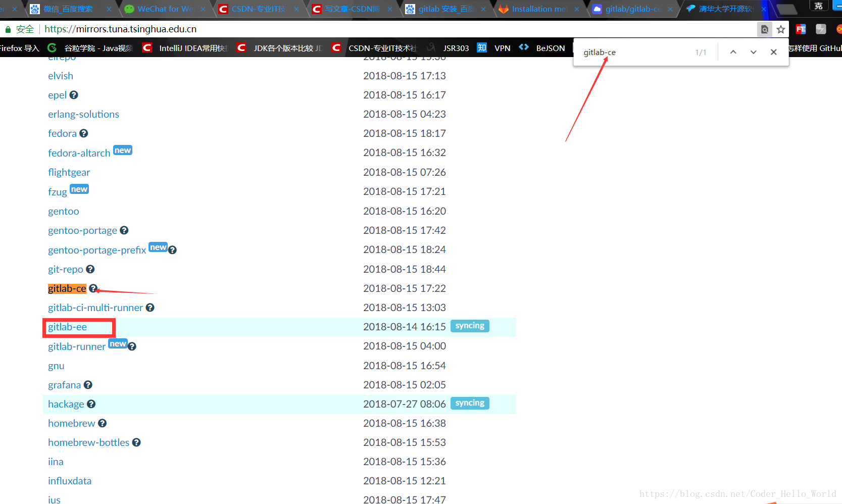Open the gitlab-ee mirror link
The width and height of the screenshot is (842, 504).
click(67, 327)
